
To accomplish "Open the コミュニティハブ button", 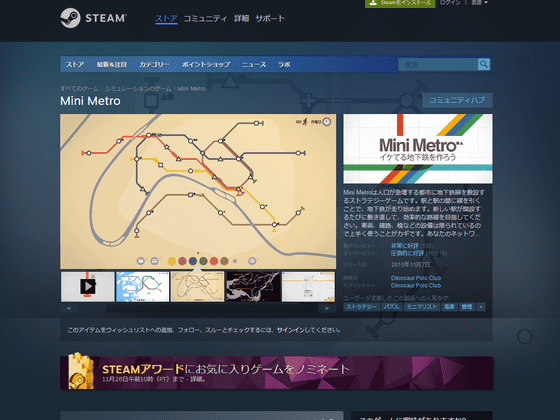I will 457,100.
